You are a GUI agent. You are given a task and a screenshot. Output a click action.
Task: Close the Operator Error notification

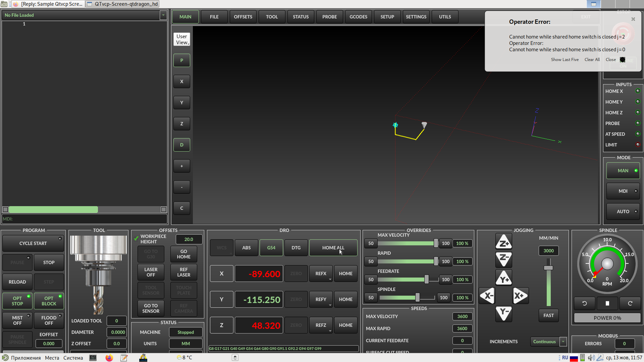pyautogui.click(x=633, y=19)
